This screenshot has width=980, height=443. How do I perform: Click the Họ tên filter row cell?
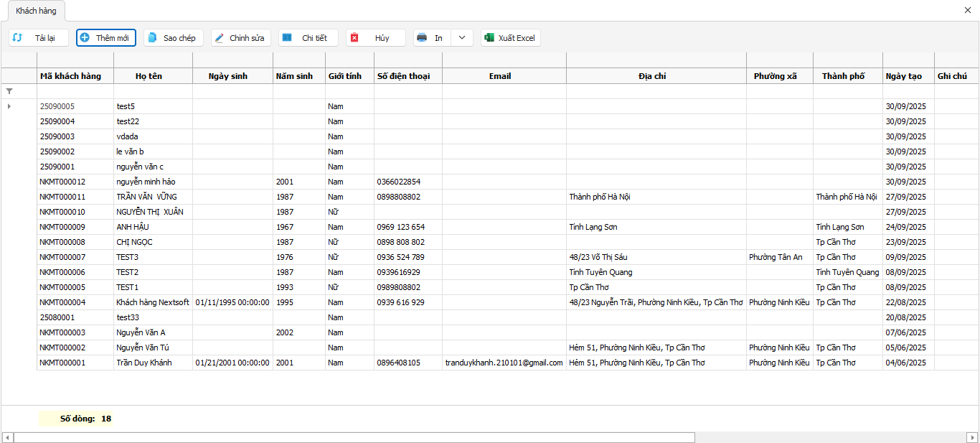coord(153,92)
